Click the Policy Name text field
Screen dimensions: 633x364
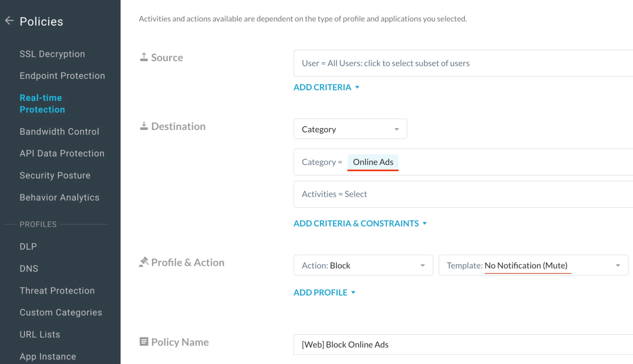click(443, 344)
